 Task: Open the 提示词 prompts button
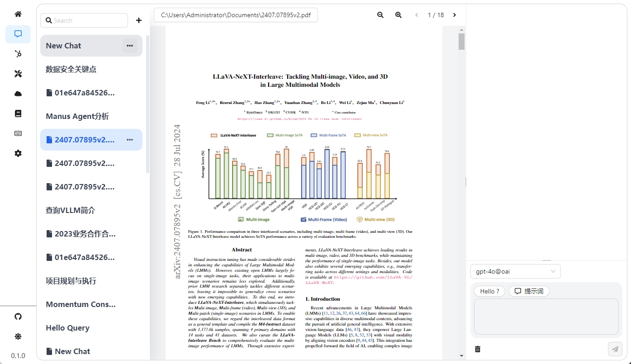click(529, 291)
